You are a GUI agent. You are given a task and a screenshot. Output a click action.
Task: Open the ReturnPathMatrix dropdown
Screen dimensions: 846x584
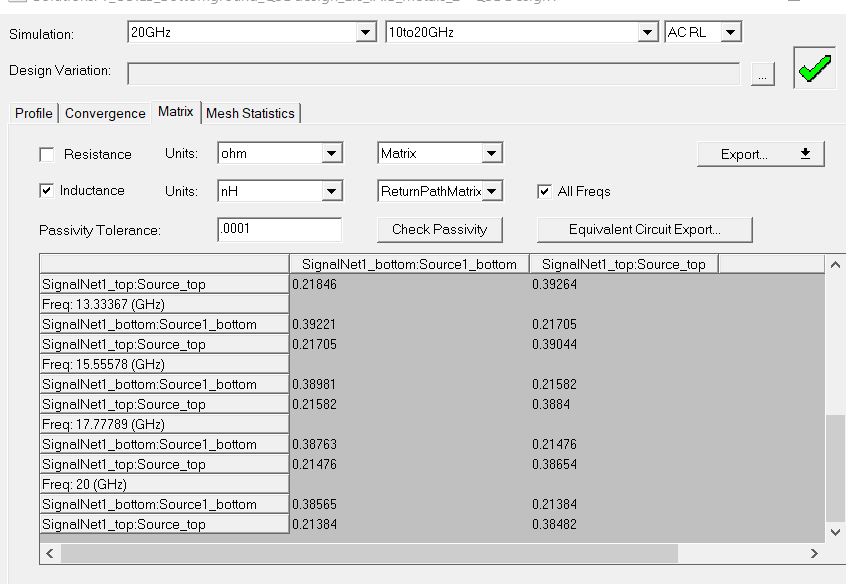point(491,191)
